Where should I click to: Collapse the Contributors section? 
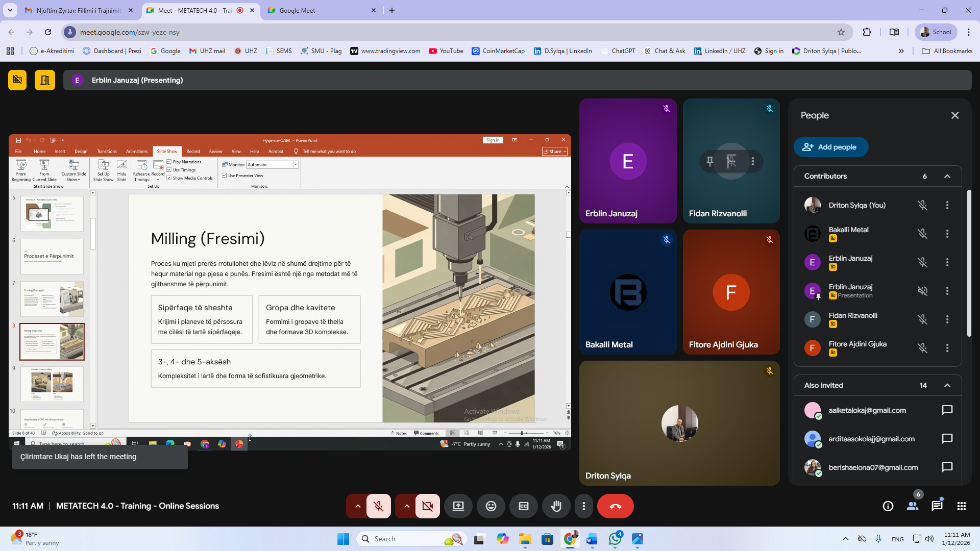947,176
